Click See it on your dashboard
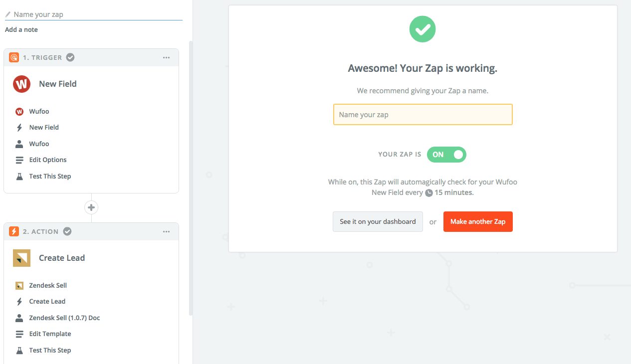631x364 pixels. [378, 222]
